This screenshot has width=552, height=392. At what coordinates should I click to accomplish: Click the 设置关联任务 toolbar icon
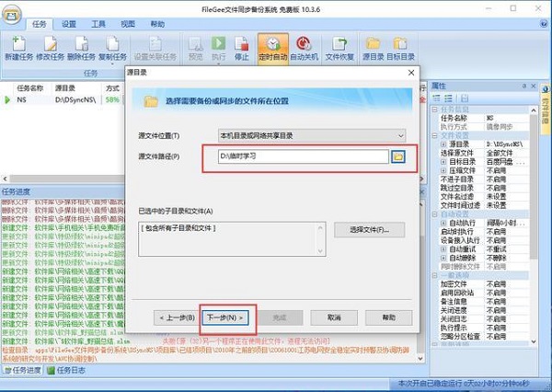[155, 49]
